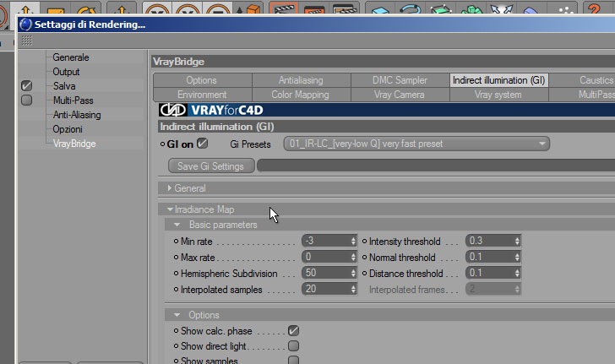The height and width of the screenshot is (364, 615).
Task: Select Generale in the settings list
Action: [x=71, y=57]
